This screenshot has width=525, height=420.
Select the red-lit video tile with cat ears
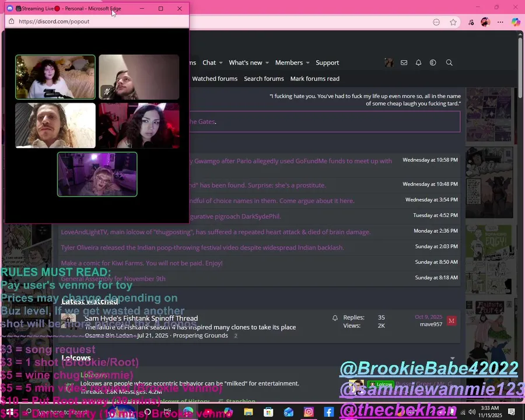coord(139,125)
